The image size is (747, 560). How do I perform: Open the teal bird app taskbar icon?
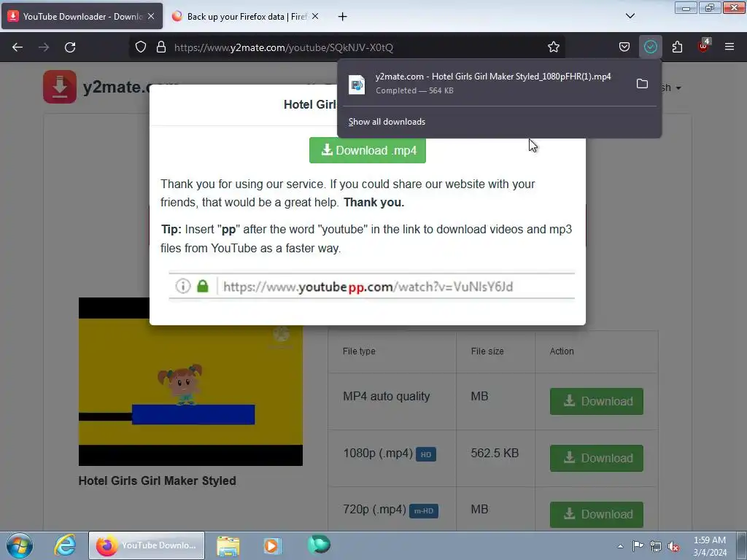pyautogui.click(x=319, y=544)
